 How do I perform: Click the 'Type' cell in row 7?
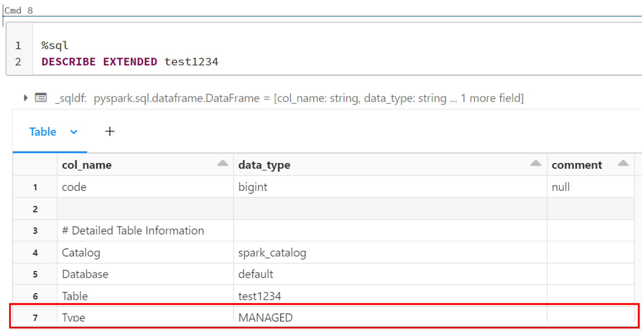[145, 315]
